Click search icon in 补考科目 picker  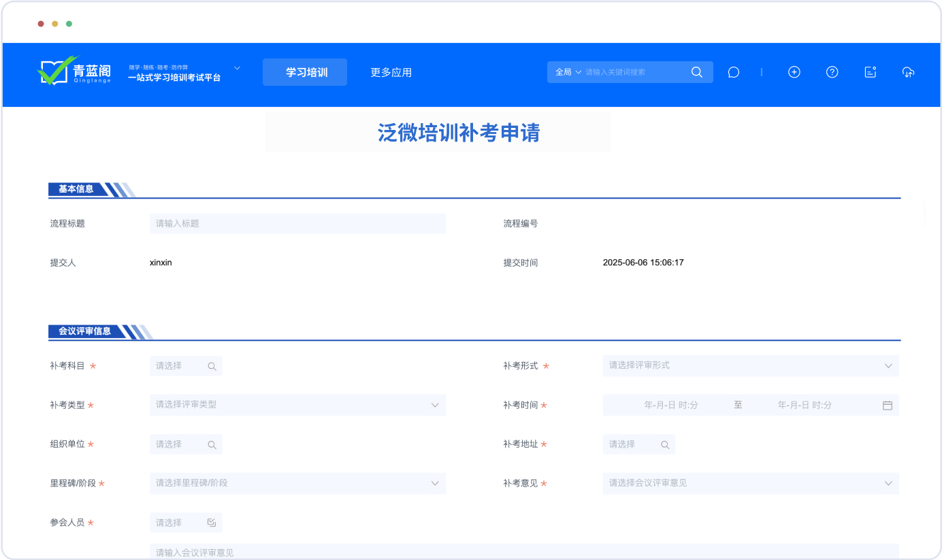(212, 366)
